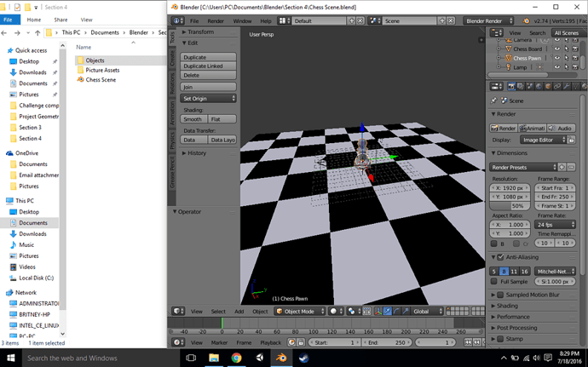Click the Smooth shading button

193,119
